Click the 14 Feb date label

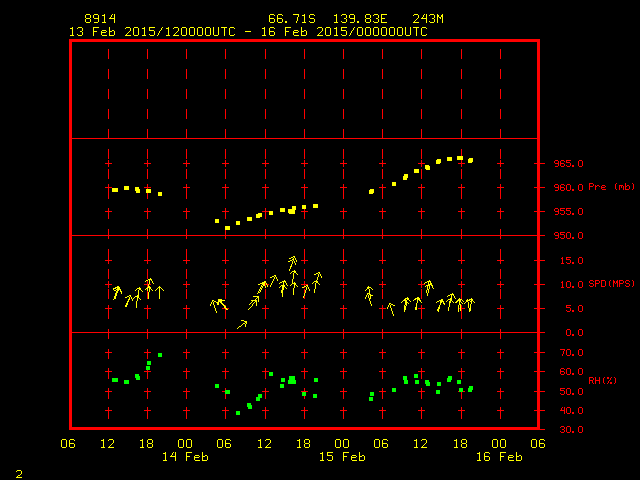(x=186, y=457)
